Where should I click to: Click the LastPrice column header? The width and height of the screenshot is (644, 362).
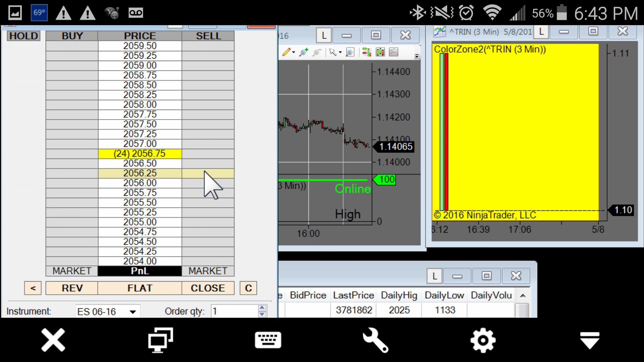[x=353, y=295]
